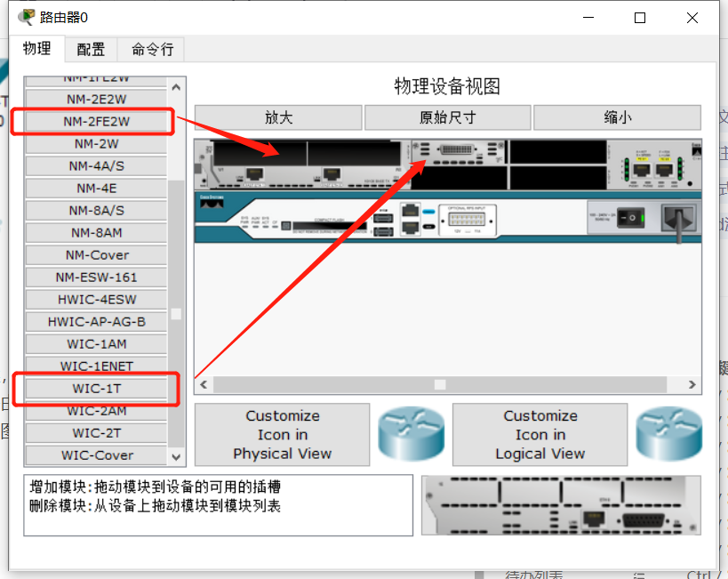This screenshot has width=728, height=579.
Task: Click 原始尺寸 to reset the view size
Action: [x=446, y=117]
